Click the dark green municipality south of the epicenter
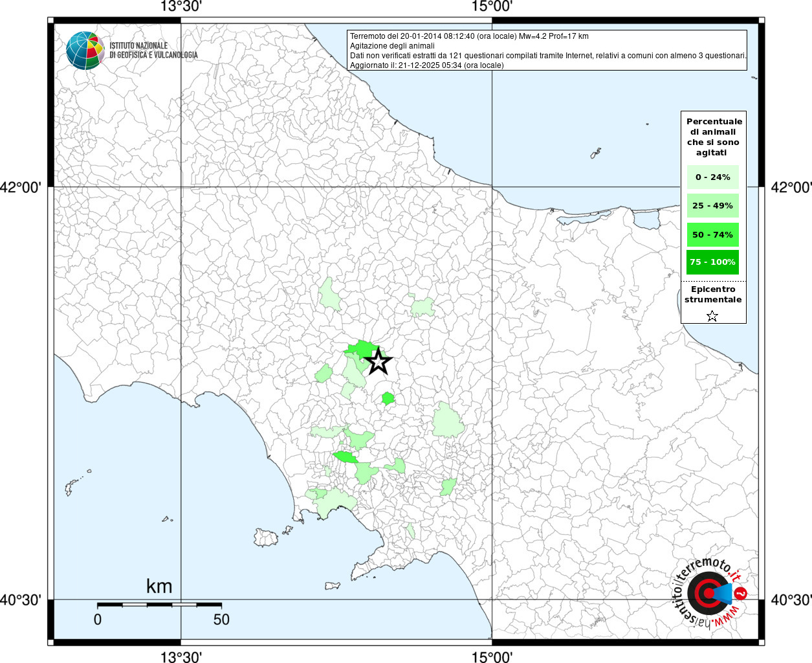The height and width of the screenshot is (663, 812). click(x=388, y=398)
